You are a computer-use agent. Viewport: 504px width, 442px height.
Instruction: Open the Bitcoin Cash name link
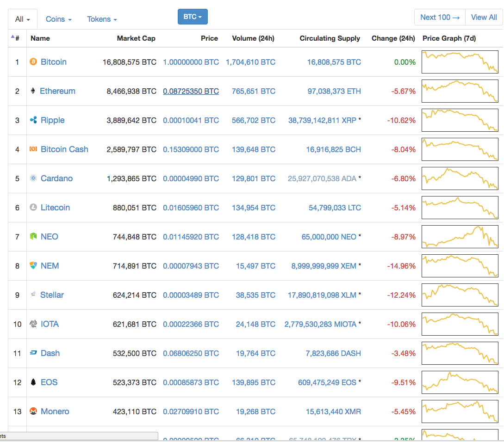64,149
